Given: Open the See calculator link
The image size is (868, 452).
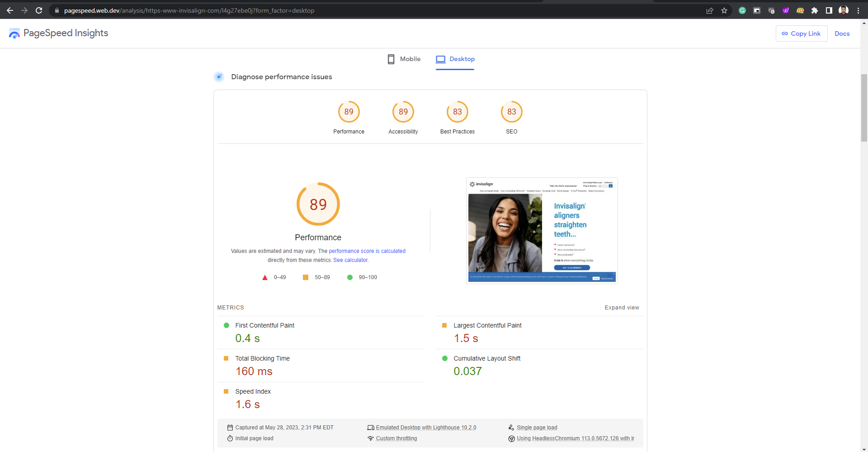Looking at the screenshot, I should pyautogui.click(x=351, y=260).
